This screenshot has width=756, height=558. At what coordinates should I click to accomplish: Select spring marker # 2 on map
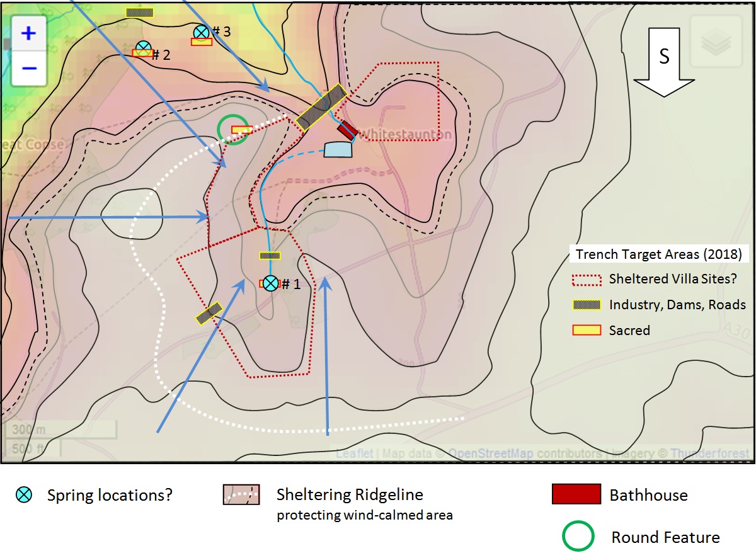pyautogui.click(x=144, y=48)
